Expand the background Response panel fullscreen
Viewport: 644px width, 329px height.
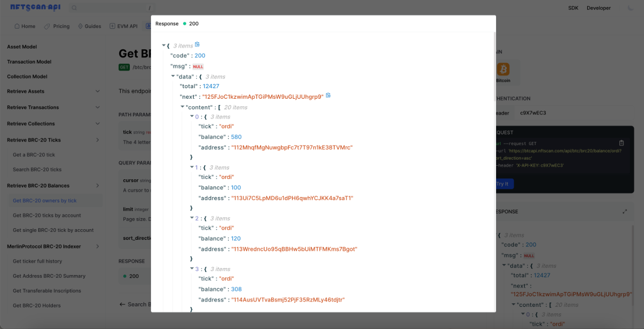625,212
